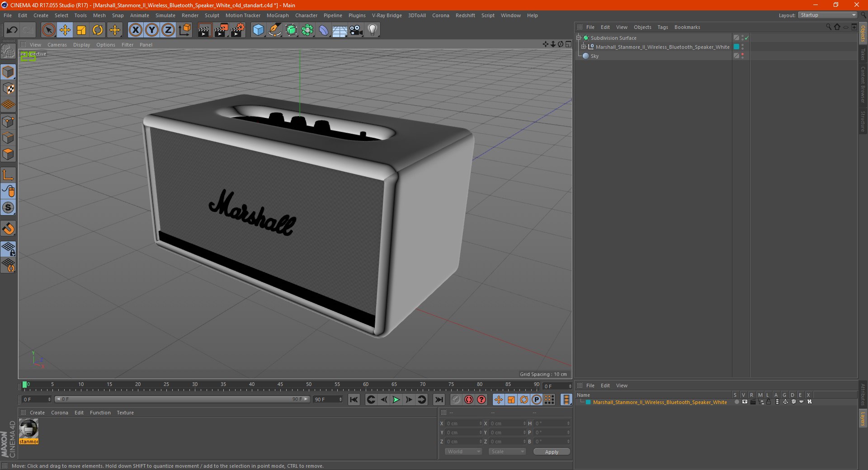Screen dimensions: 868x470
Task: Add a floor environment object
Action: point(340,30)
